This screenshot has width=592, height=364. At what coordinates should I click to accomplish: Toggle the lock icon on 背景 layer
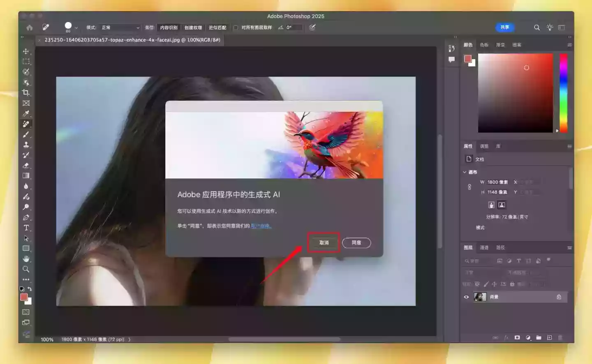[560, 297]
